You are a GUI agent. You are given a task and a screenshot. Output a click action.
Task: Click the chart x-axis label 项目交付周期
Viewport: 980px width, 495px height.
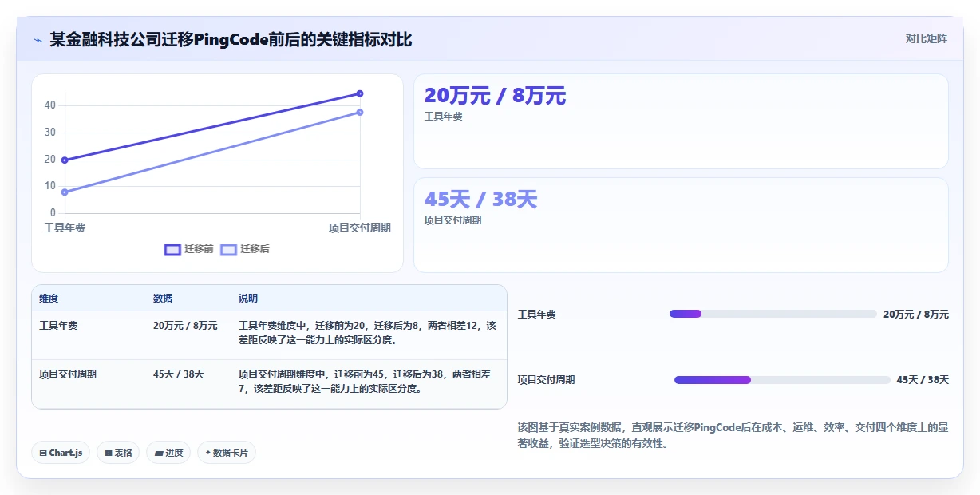pyautogui.click(x=360, y=228)
